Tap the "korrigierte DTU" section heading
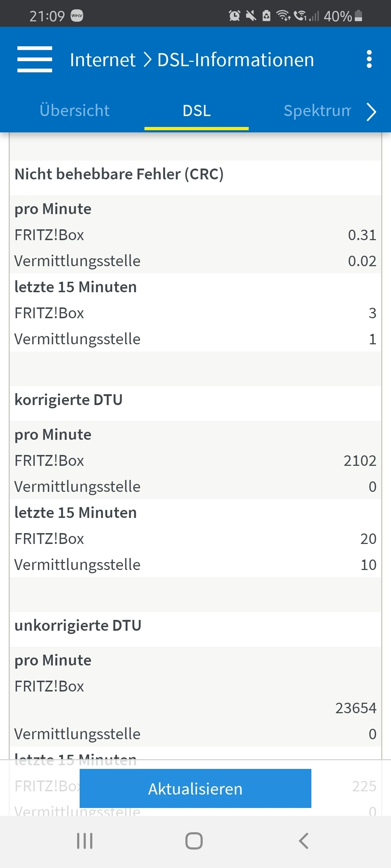 [x=68, y=400]
